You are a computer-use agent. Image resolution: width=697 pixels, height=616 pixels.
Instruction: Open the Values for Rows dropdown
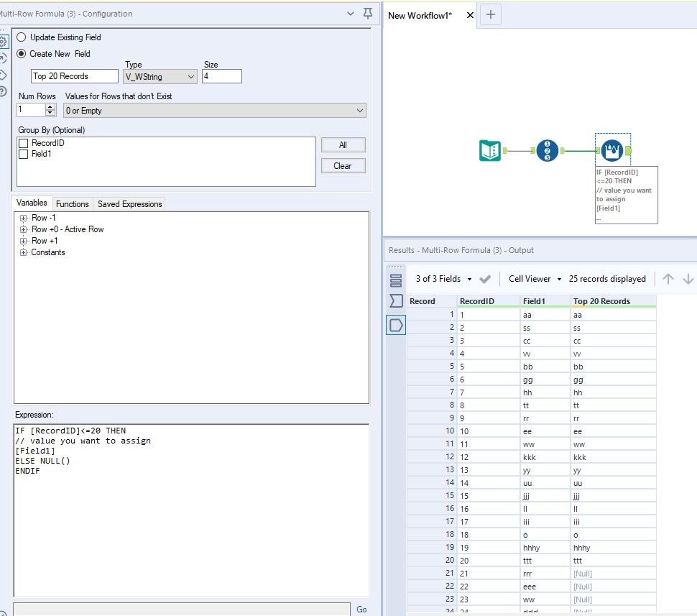point(215,111)
